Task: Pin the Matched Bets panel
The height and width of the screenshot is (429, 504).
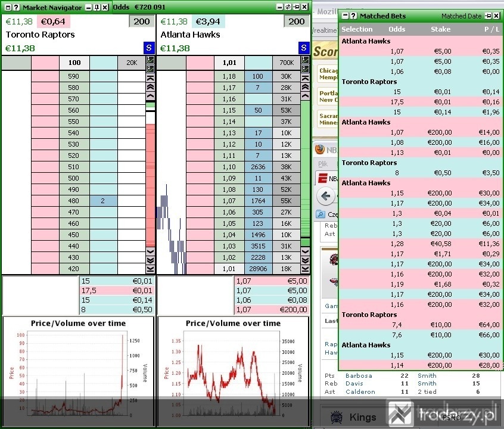Action: coord(489,15)
